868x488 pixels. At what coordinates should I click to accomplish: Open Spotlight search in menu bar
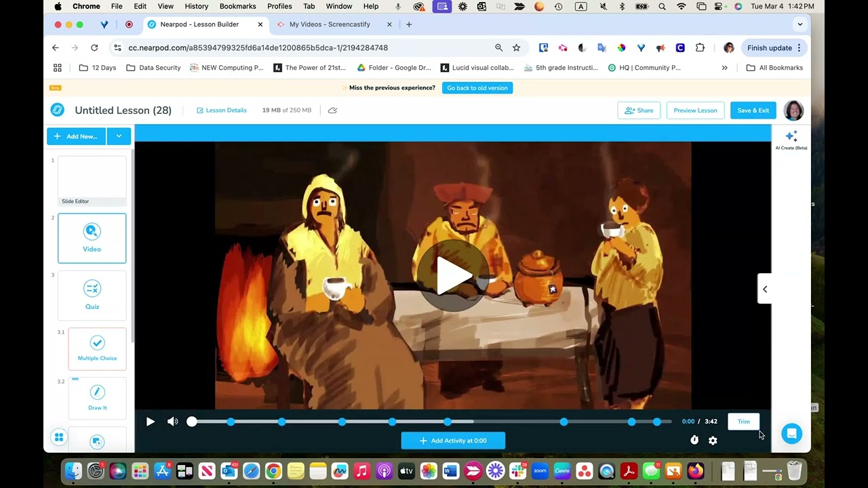662,6
